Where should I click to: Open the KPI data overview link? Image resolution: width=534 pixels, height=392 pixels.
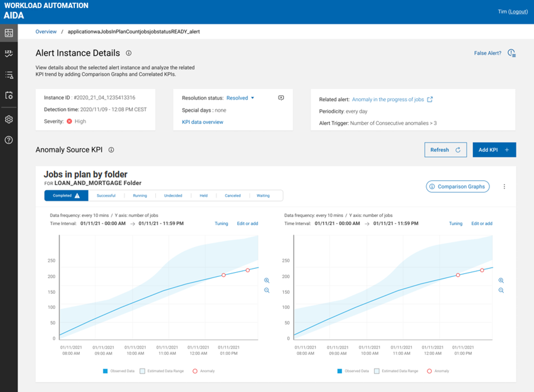point(203,122)
